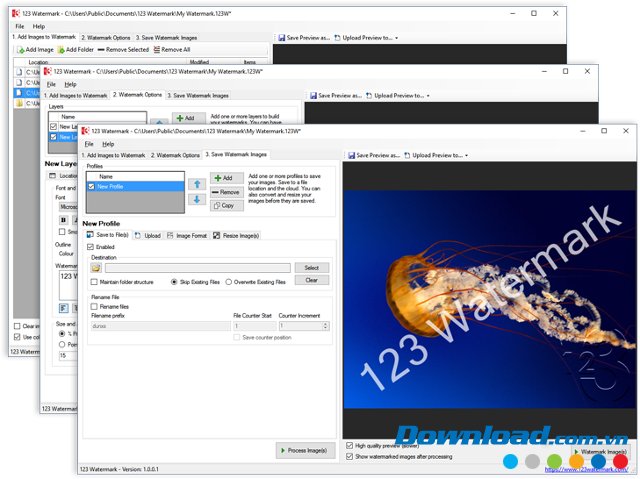
Task: Open File menu in front window
Action: [89, 144]
